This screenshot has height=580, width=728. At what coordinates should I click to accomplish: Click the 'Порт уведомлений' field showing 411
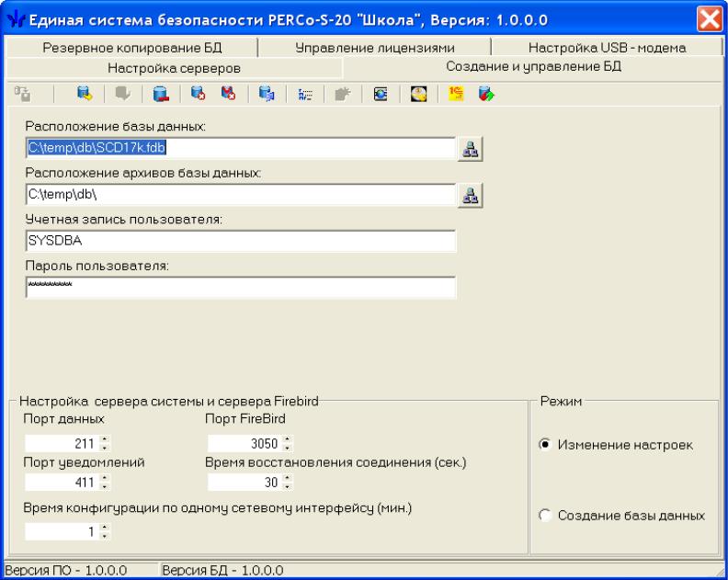(63, 482)
